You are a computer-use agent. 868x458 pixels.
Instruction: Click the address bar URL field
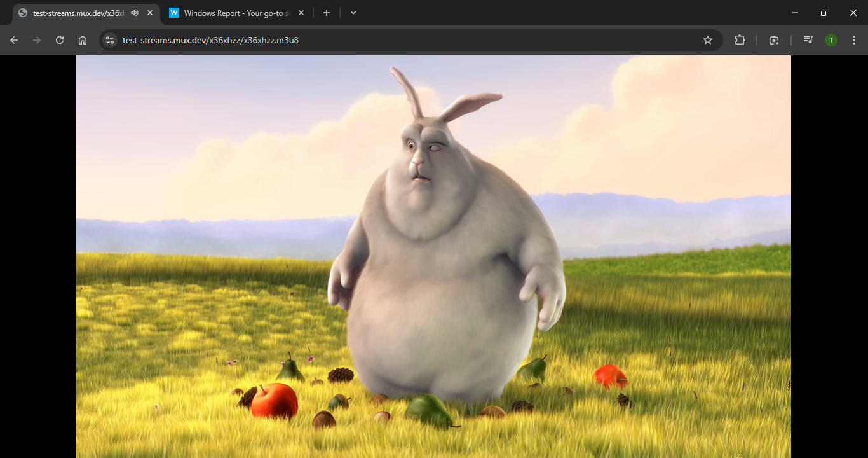click(x=254, y=39)
